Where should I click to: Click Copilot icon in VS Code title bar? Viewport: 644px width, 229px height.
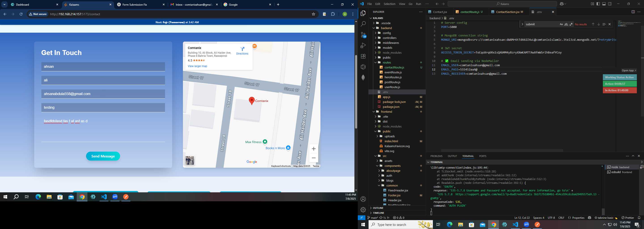(562, 4)
